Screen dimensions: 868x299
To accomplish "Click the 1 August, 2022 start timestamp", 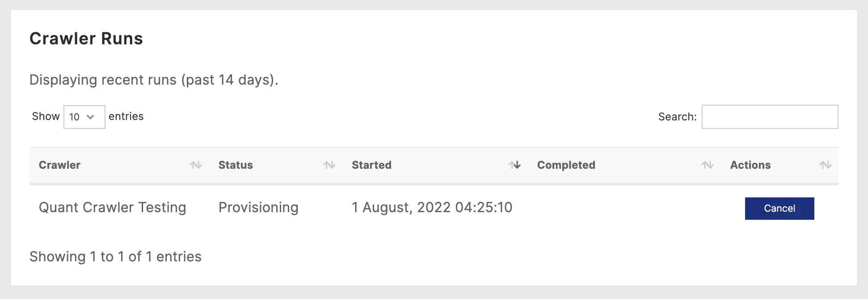I will 432,208.
